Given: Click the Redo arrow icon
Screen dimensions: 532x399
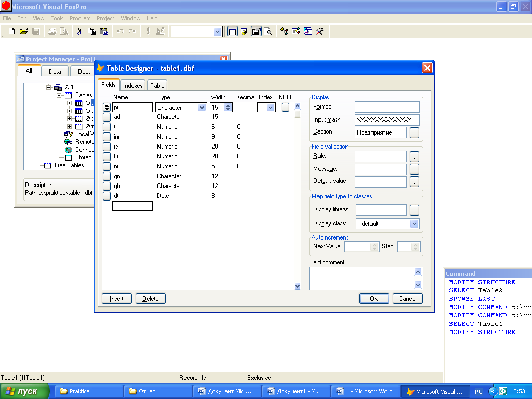Looking at the screenshot, I should coord(132,32).
